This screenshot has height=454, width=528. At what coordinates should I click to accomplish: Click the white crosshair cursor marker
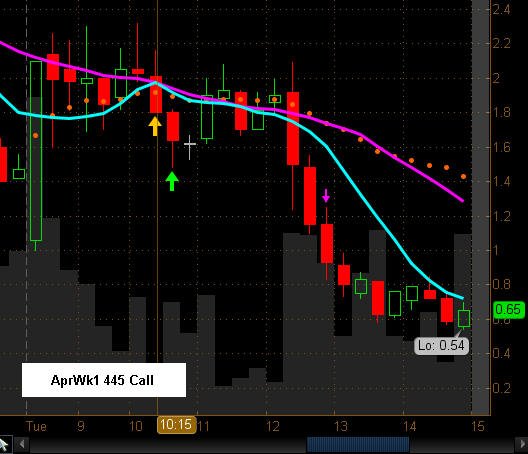pyautogui.click(x=190, y=147)
